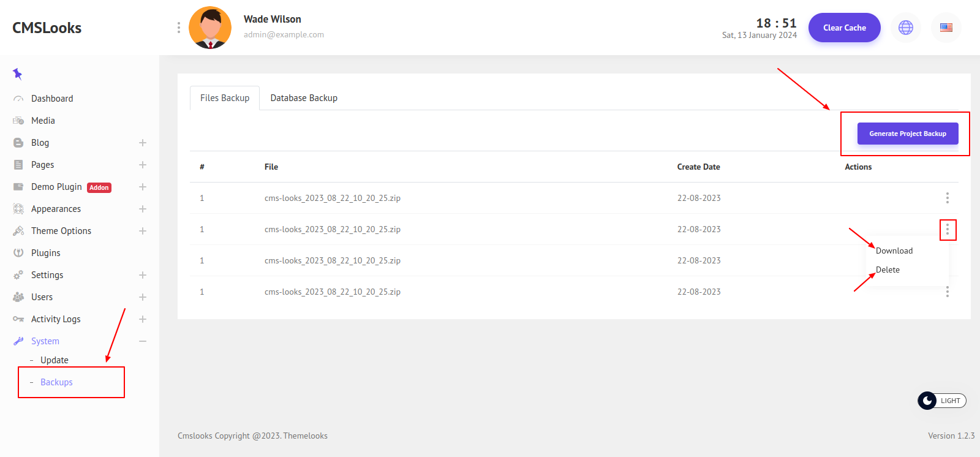Select Download from the actions menu

coord(894,251)
